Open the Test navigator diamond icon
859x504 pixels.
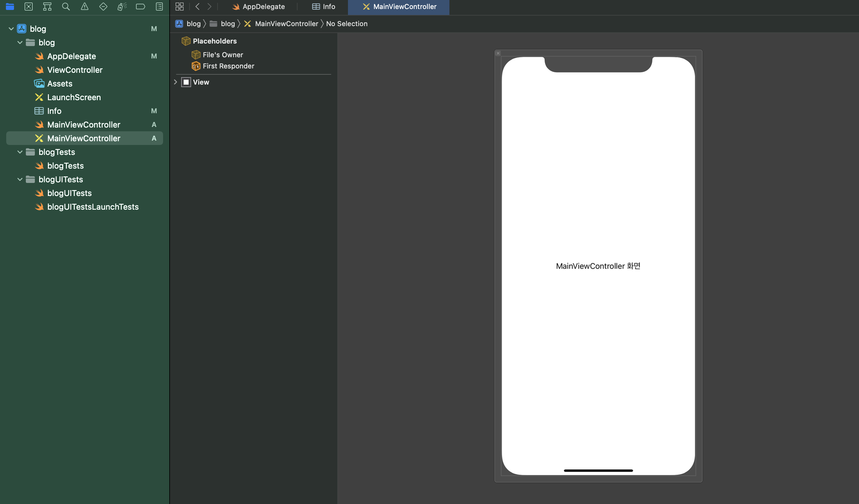pos(103,7)
